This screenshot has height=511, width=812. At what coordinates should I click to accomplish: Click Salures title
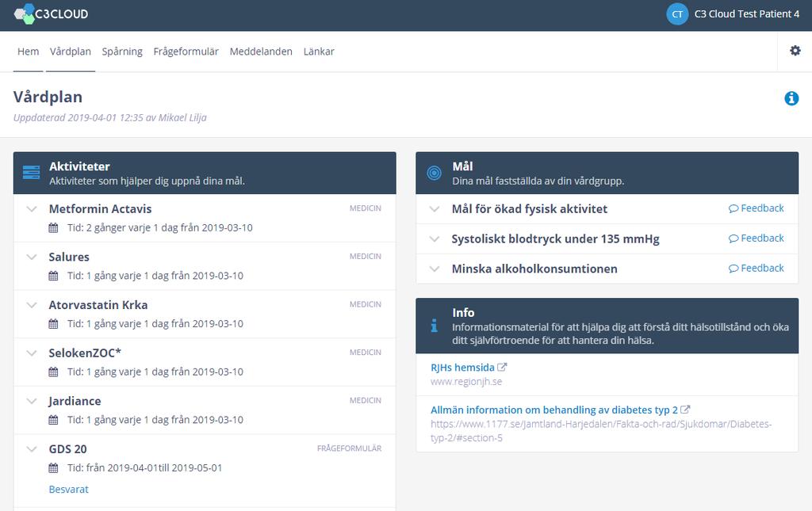(69, 257)
